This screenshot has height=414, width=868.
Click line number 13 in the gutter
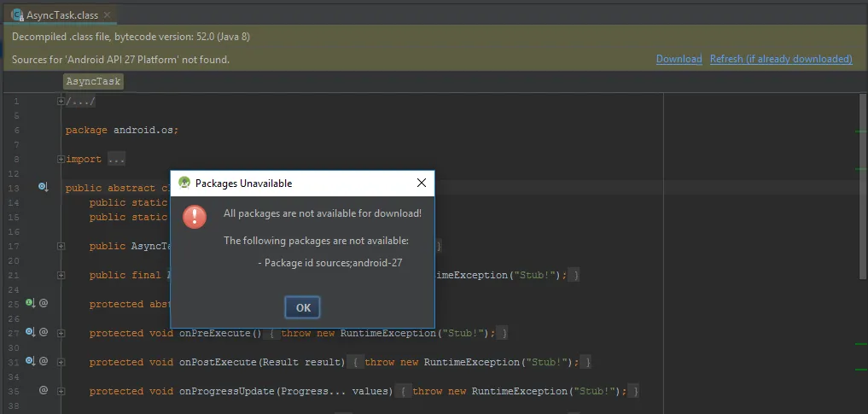click(x=14, y=188)
